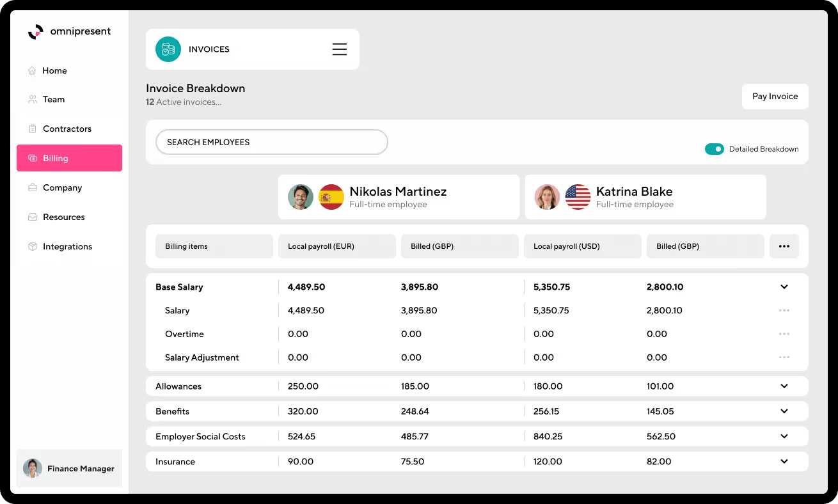
Task: Click the Employer Social Costs value 840.25
Action: (x=548, y=436)
